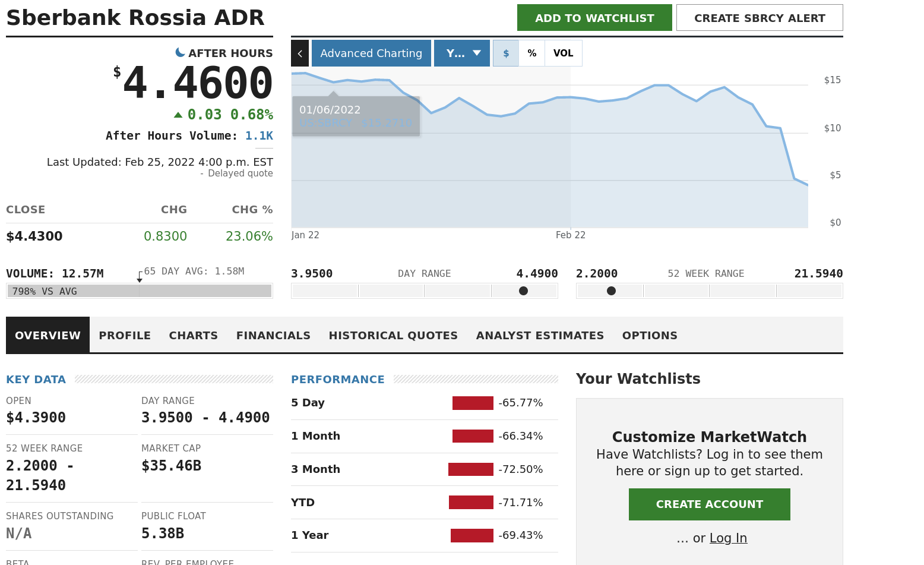This screenshot has width=924, height=565.
Task: Switch chart to percent view
Action: point(532,53)
